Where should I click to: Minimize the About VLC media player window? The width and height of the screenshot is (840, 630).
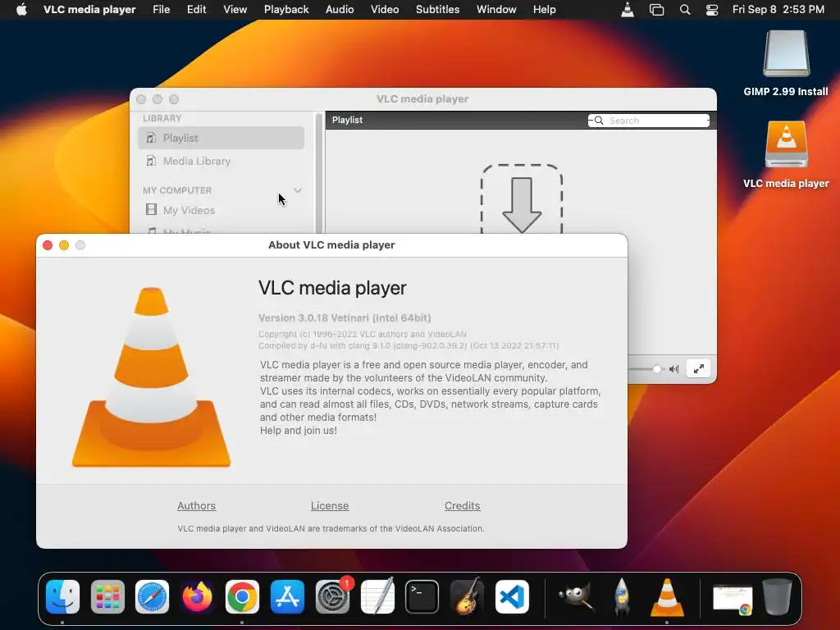tap(64, 245)
